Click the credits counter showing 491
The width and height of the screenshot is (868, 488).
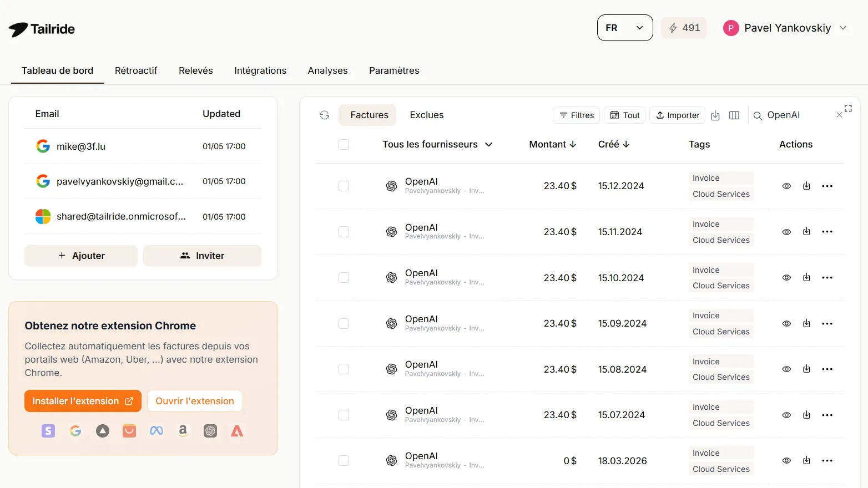(684, 28)
